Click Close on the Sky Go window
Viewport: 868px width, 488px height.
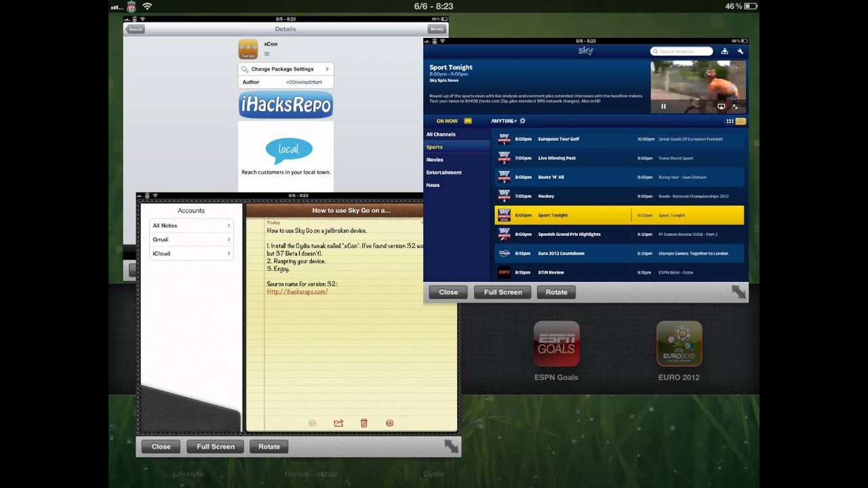click(448, 292)
